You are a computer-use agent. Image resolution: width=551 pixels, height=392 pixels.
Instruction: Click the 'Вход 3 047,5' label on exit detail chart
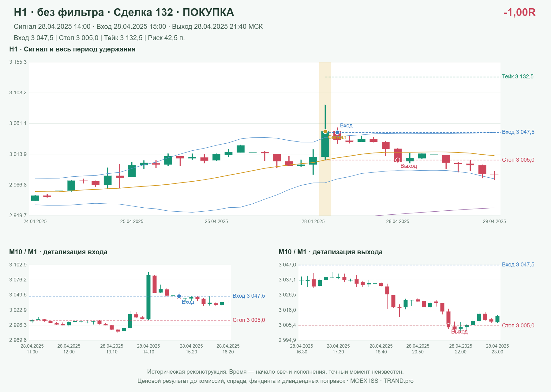(518, 265)
